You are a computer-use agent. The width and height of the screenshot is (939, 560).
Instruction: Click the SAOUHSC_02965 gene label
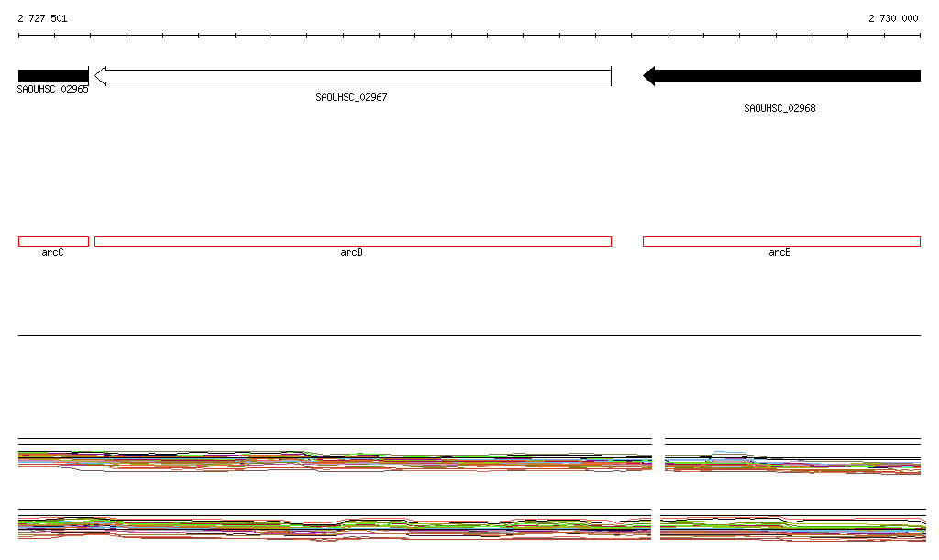[x=52, y=89]
